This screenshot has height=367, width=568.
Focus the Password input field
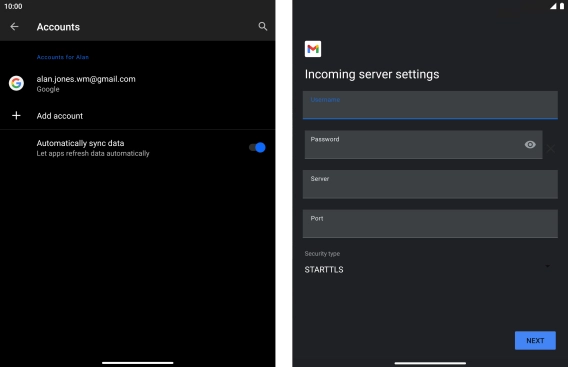click(423, 145)
